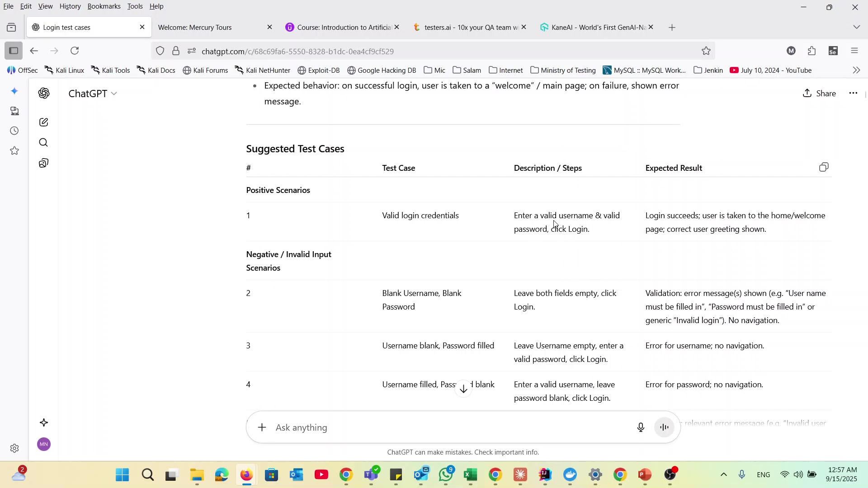
Task: Click the ChatGPT logo in sidebar
Action: pos(44,94)
